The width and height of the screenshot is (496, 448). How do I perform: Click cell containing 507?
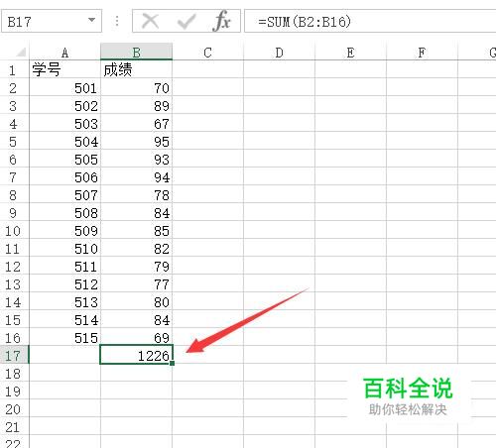pos(64,195)
